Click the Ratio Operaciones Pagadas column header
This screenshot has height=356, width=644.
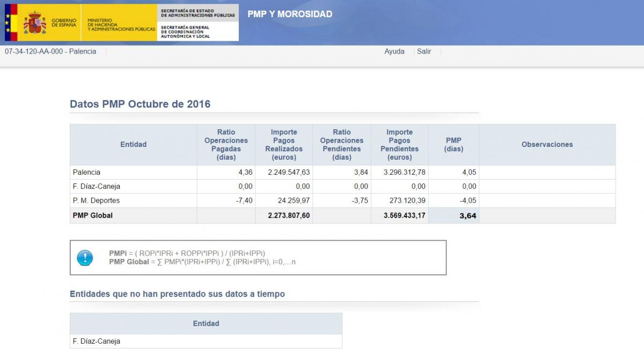226,144
